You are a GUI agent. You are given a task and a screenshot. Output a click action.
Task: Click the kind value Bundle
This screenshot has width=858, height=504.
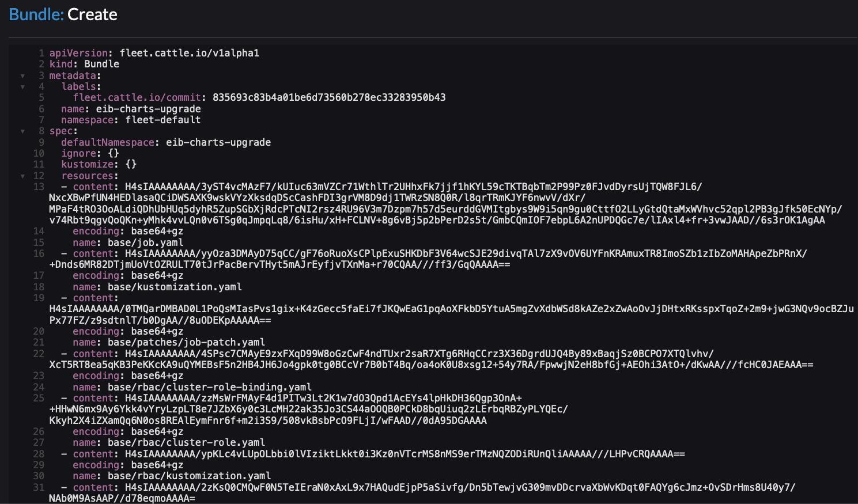(101, 64)
